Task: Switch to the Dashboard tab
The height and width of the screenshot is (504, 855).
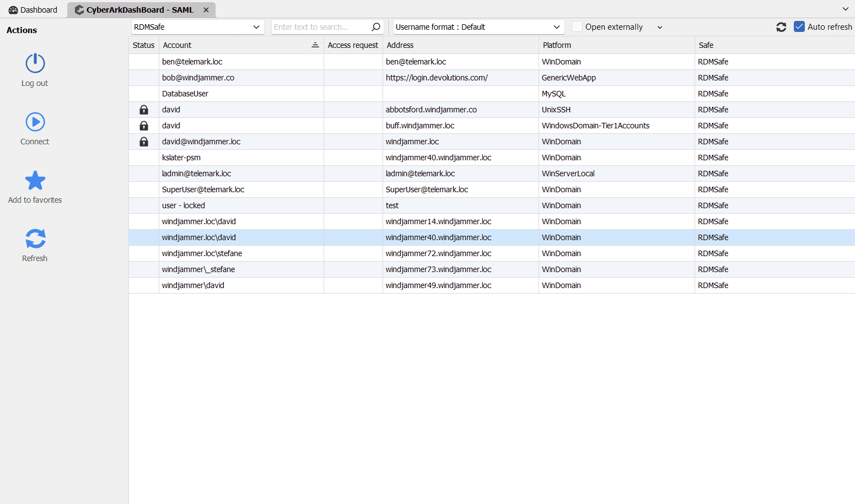Action: 33,10
